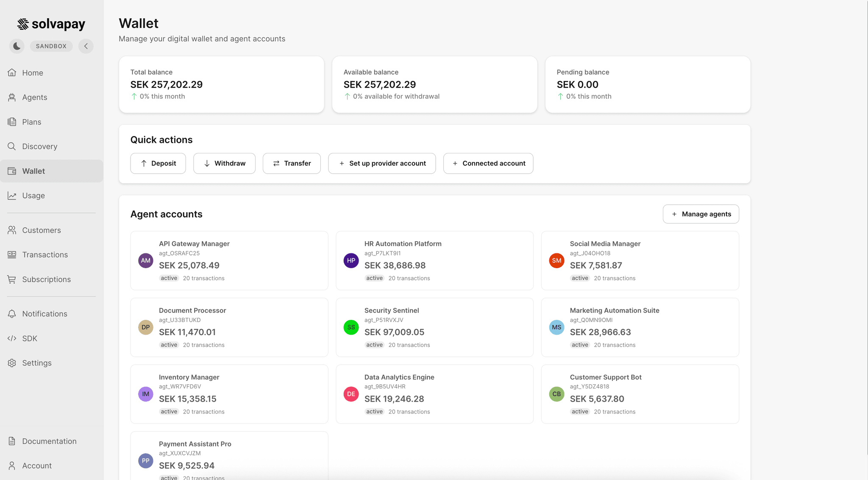Click the SANDBOX environment badge
The image size is (868, 480).
pyautogui.click(x=51, y=46)
